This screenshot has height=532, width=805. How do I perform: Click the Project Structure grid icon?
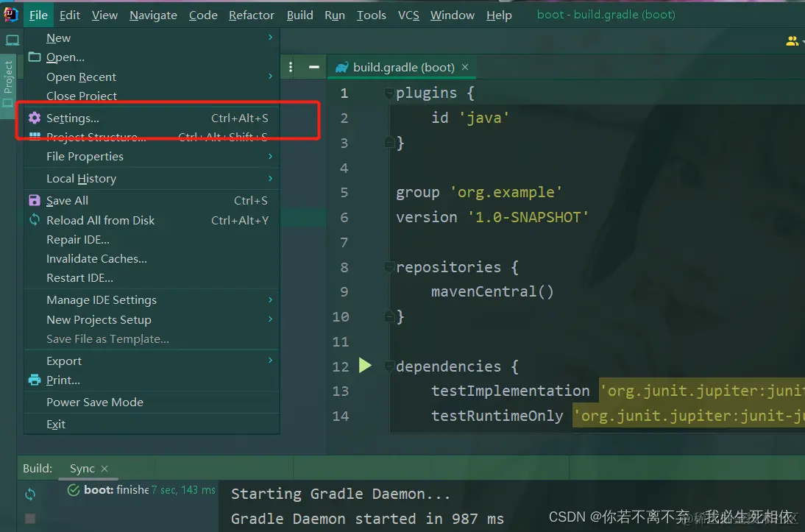tap(35, 136)
